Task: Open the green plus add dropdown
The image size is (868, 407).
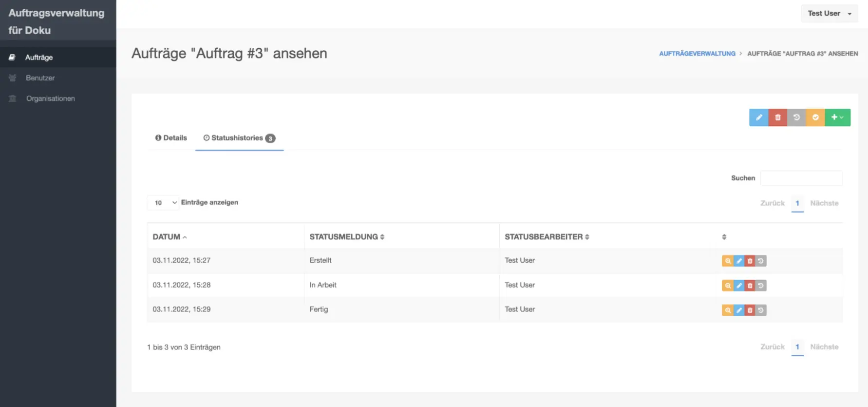Action: (x=837, y=117)
